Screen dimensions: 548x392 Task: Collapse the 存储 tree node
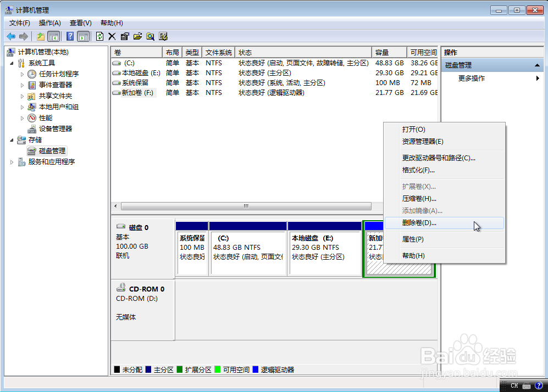12,140
